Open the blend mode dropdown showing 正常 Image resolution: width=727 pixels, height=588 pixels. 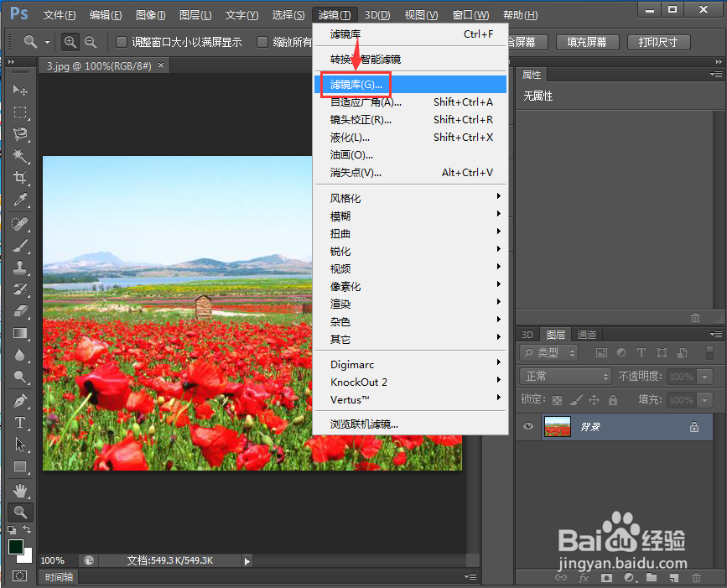564,376
